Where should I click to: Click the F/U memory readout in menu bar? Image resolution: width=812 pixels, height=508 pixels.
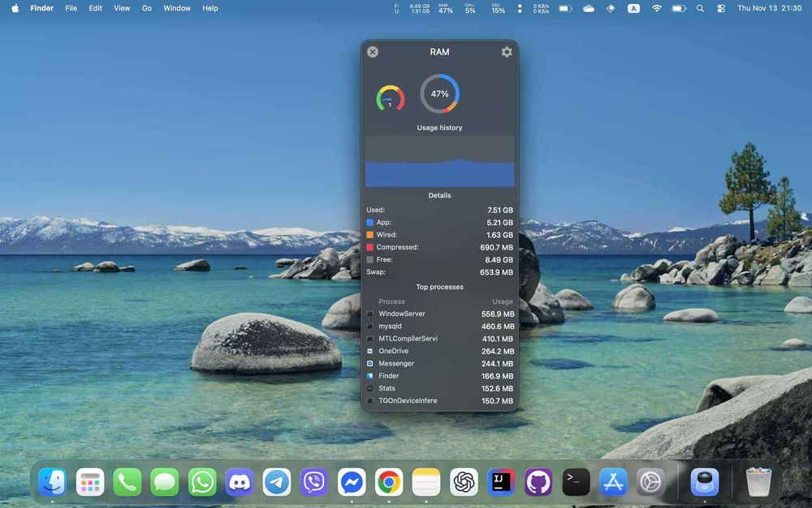(x=412, y=8)
